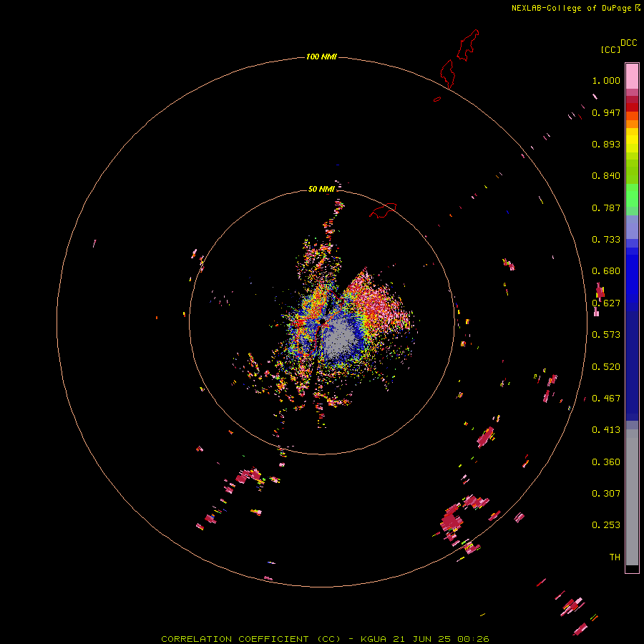The image size is (644, 644).
Task: Click the 0.467 color scale value
Action: pyautogui.click(x=606, y=399)
